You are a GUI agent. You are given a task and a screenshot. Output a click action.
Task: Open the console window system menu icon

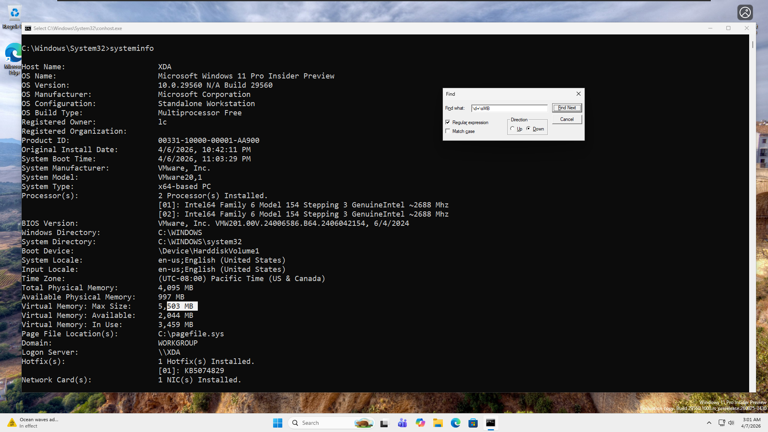tap(28, 28)
